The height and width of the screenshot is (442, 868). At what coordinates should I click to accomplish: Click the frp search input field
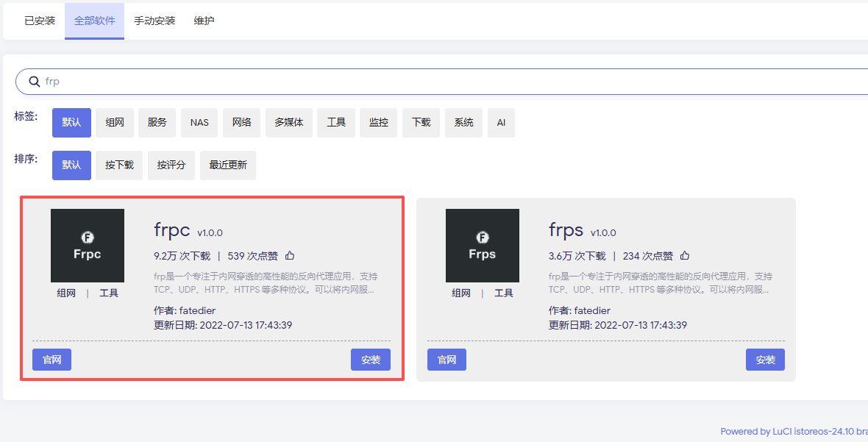(x=441, y=82)
